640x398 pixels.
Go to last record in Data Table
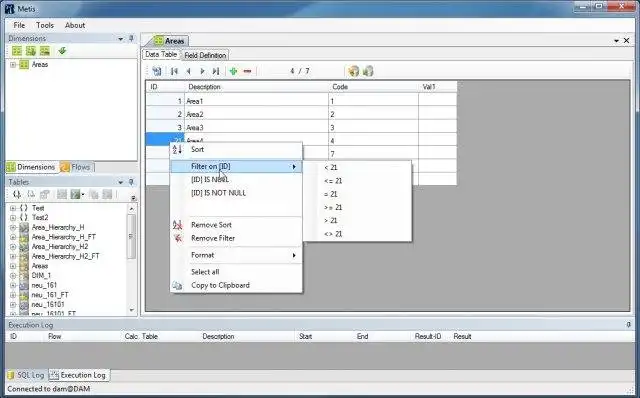coord(216,71)
